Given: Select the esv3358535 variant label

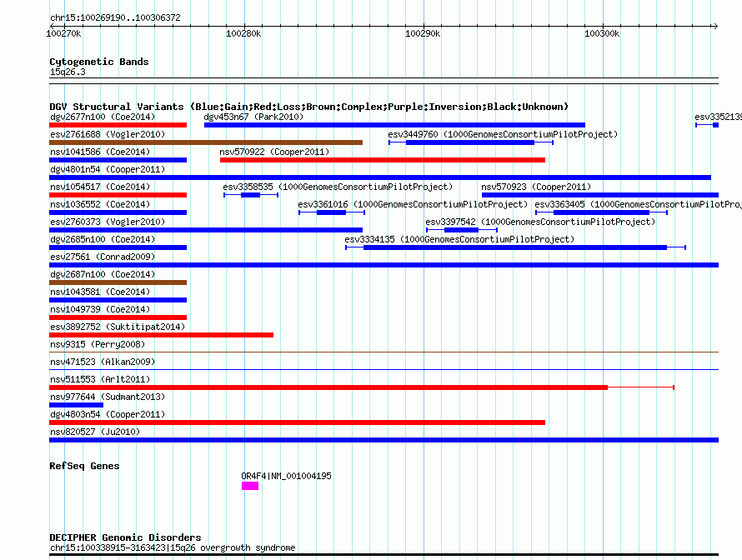Looking at the screenshot, I should click(x=338, y=187).
